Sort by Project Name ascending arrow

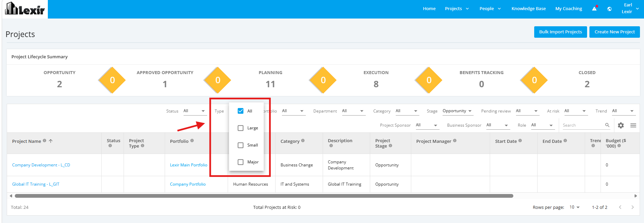click(x=51, y=141)
